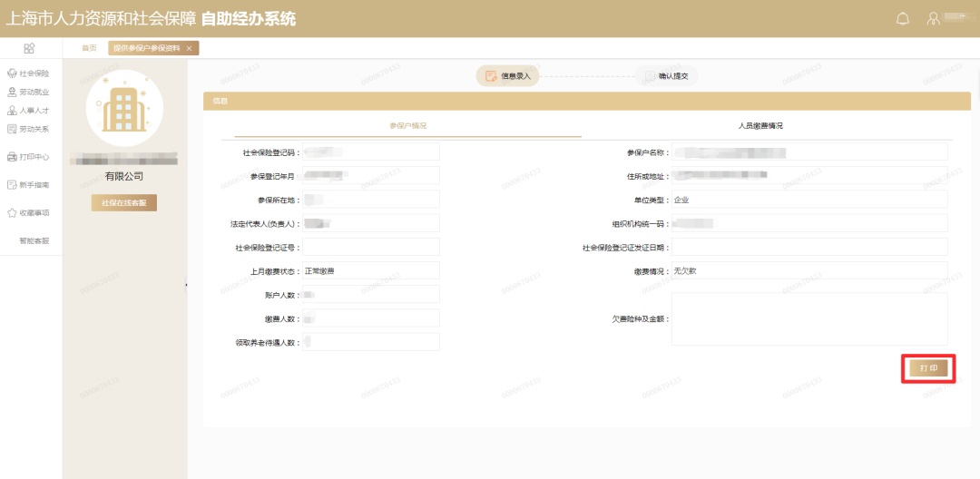The width and height of the screenshot is (980, 479).
Task: Click the notification bell icon
Action: pyautogui.click(x=902, y=19)
